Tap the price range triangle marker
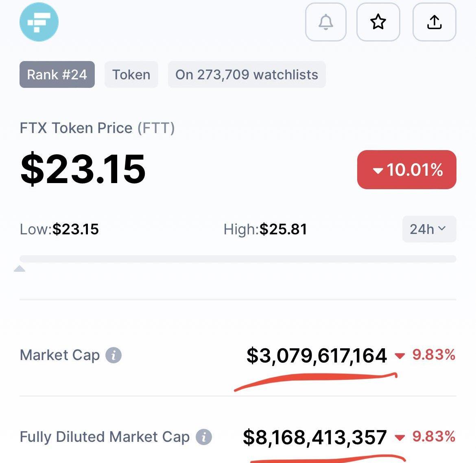Viewport: 476px width, 463px height. click(20, 269)
